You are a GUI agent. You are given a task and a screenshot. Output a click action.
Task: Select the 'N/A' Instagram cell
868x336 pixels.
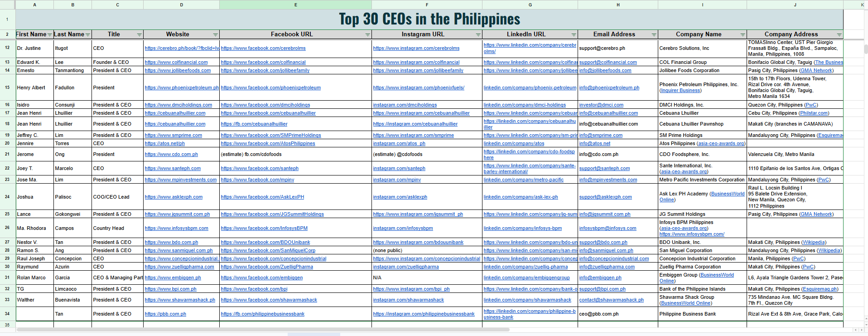(427, 278)
